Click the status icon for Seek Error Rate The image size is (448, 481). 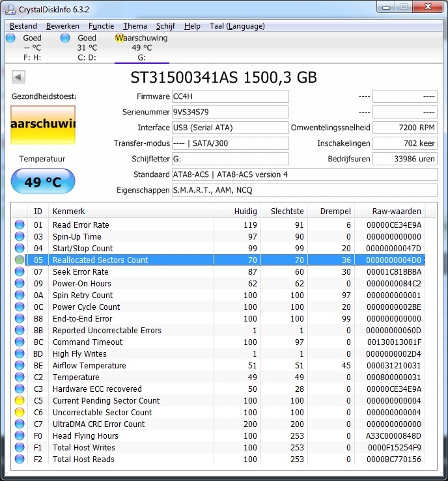pyautogui.click(x=20, y=272)
